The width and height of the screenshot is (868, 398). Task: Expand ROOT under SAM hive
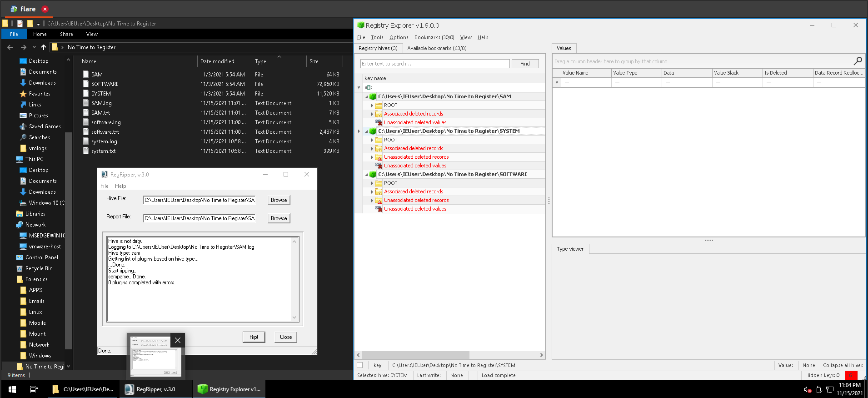click(372, 105)
